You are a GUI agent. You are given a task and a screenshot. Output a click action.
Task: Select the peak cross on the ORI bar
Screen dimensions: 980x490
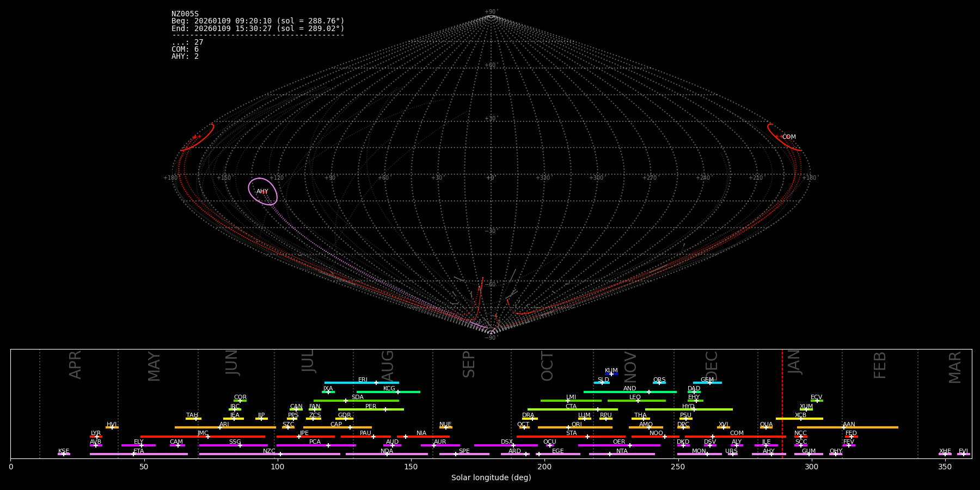[x=568, y=427]
